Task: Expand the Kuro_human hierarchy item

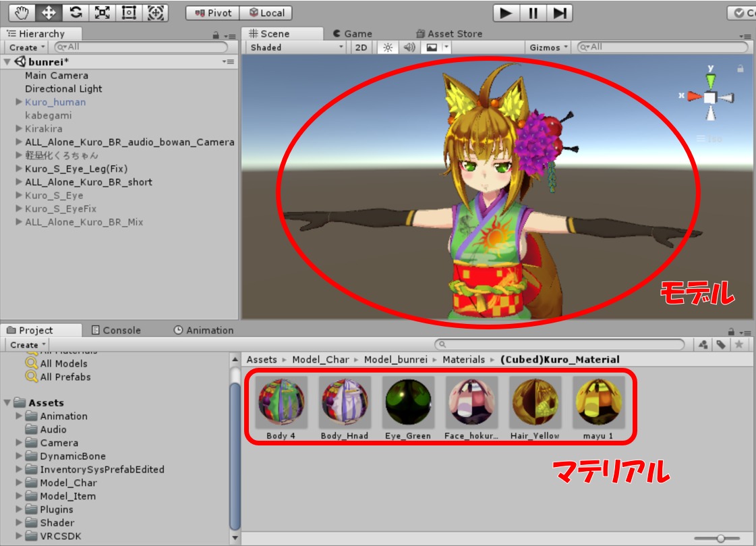Action: [x=19, y=102]
